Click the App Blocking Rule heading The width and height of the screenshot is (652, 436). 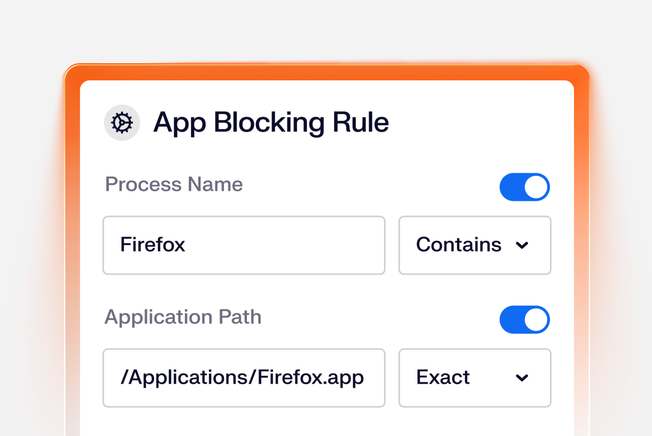(x=271, y=123)
